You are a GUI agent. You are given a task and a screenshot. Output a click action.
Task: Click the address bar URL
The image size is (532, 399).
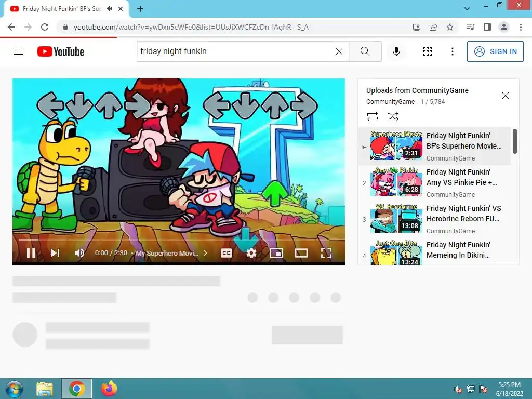[x=191, y=27]
